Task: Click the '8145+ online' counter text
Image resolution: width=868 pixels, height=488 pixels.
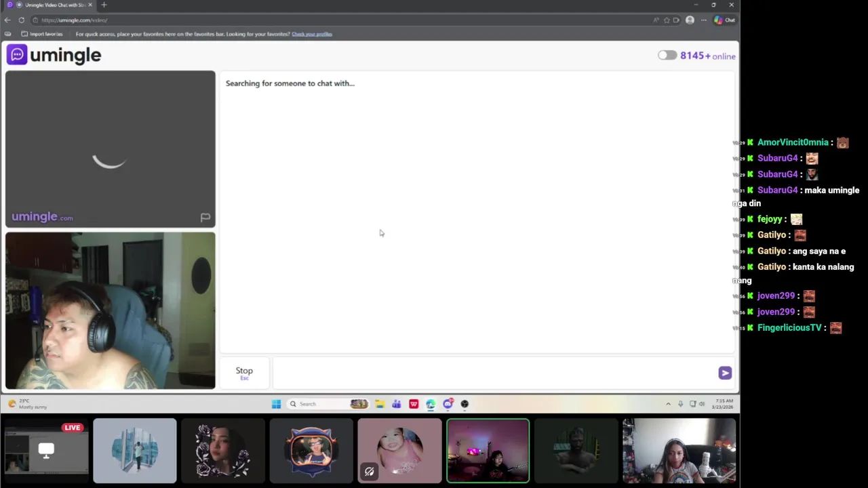Action: click(x=708, y=56)
